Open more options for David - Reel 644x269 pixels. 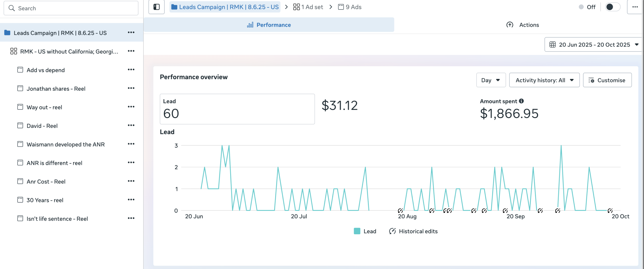(x=131, y=125)
